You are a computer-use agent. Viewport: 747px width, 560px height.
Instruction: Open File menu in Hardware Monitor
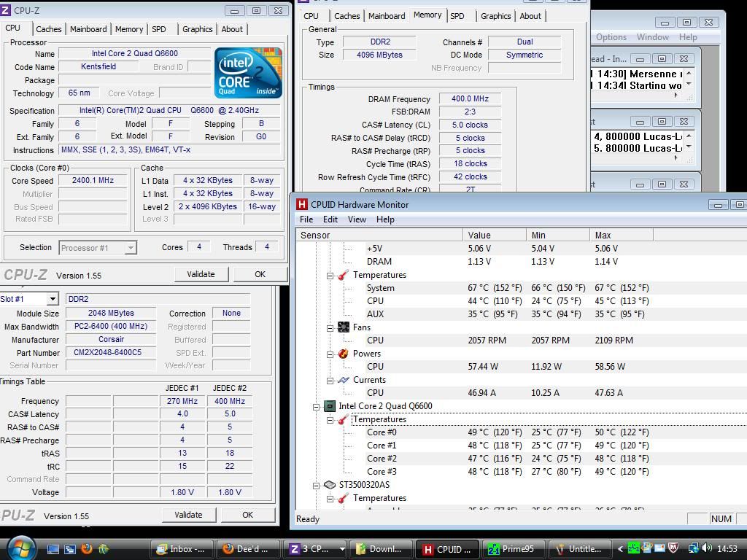pos(306,219)
